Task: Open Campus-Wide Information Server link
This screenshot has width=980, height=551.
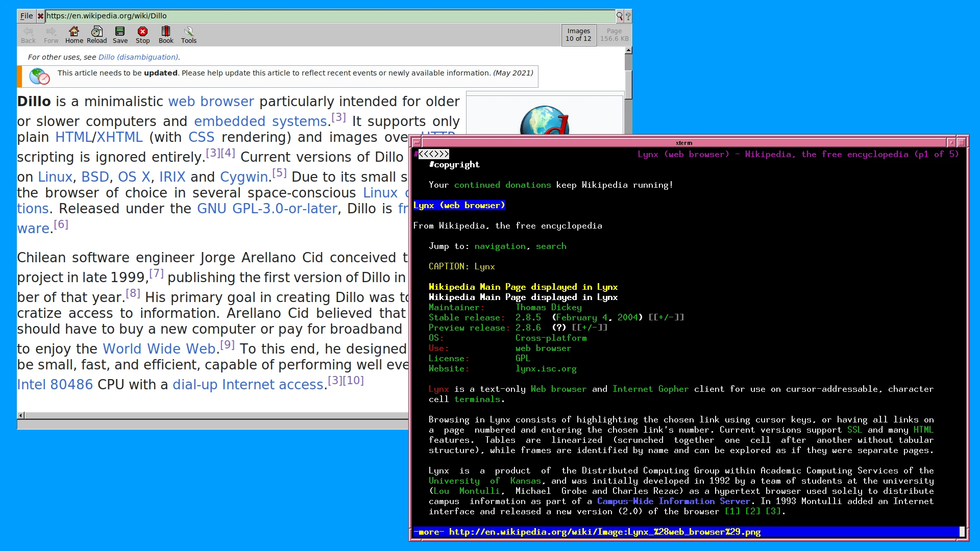Action: pos(674,501)
